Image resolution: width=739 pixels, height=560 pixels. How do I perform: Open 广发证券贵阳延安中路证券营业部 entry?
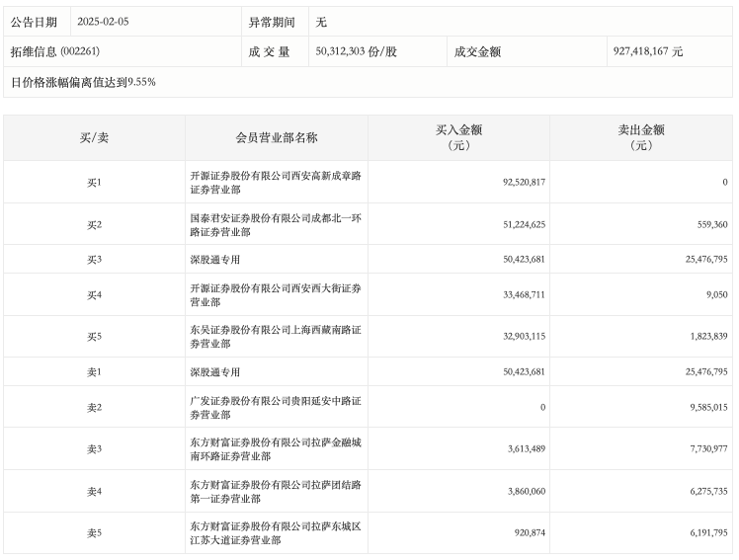tap(276, 407)
